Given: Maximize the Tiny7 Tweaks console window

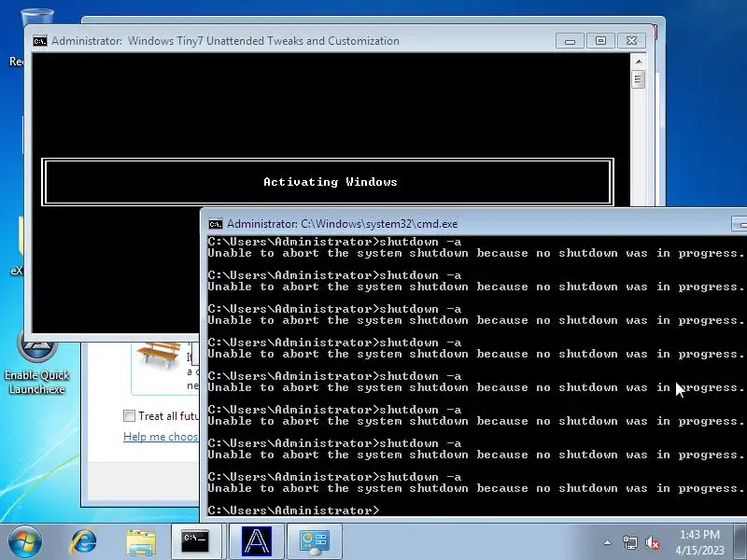Looking at the screenshot, I should click(x=600, y=41).
